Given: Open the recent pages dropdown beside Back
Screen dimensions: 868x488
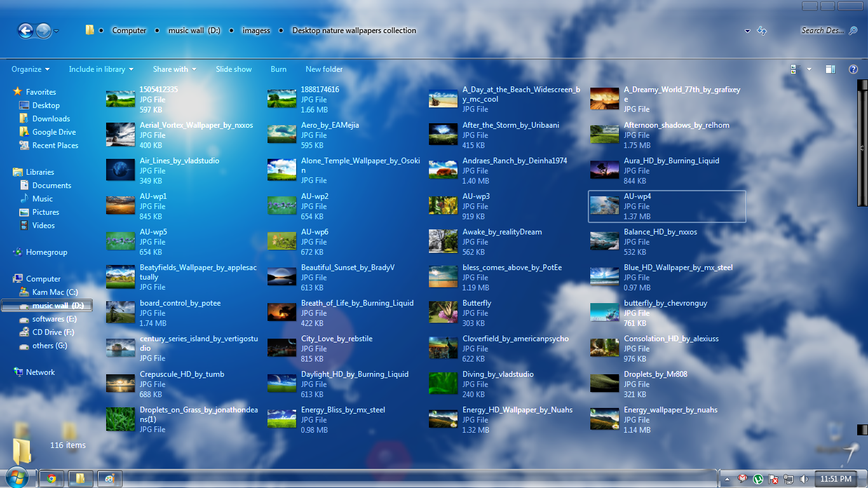Looking at the screenshot, I should point(56,30).
